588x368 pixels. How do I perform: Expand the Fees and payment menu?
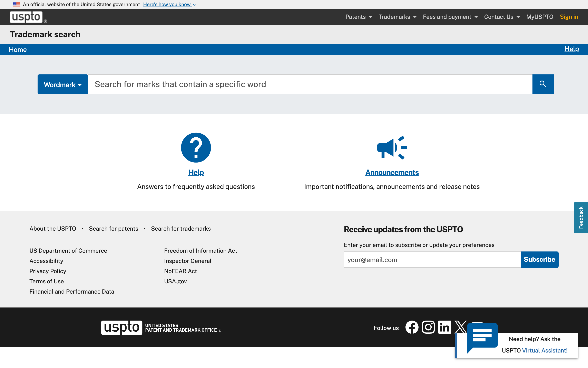450,17
